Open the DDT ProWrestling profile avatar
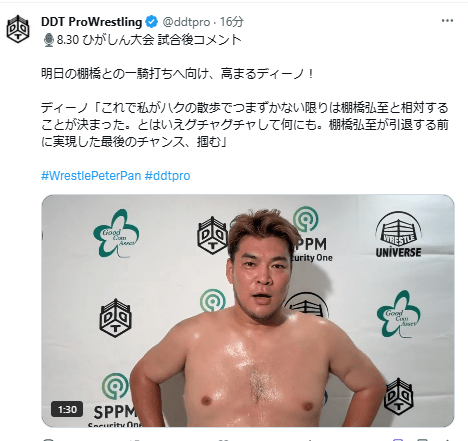This screenshot has width=468, height=441. click(18, 29)
